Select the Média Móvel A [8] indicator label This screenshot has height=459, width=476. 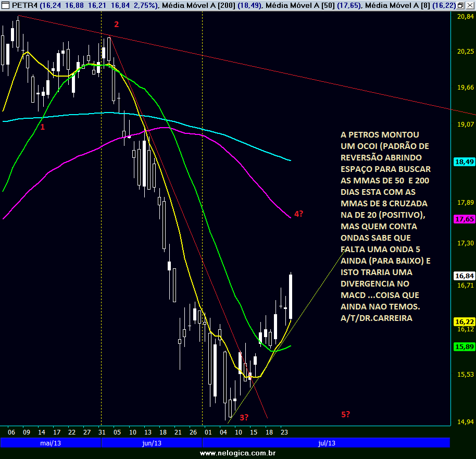[397, 5]
